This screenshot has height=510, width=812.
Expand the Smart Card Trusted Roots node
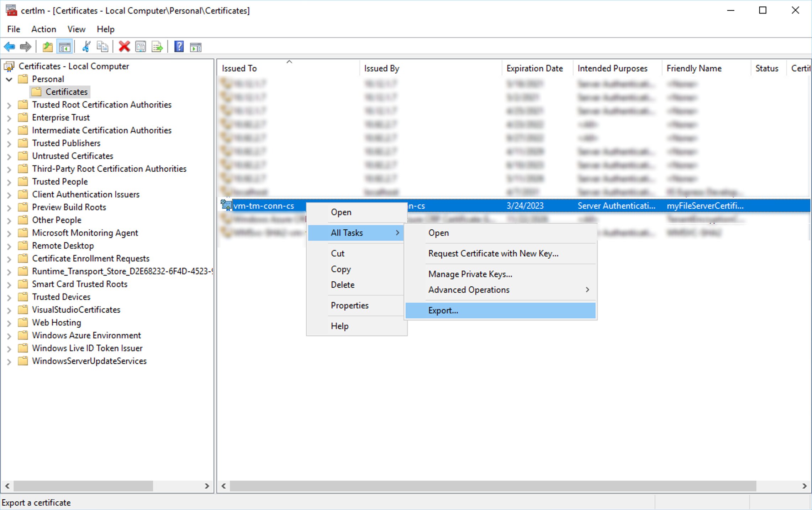(9, 285)
